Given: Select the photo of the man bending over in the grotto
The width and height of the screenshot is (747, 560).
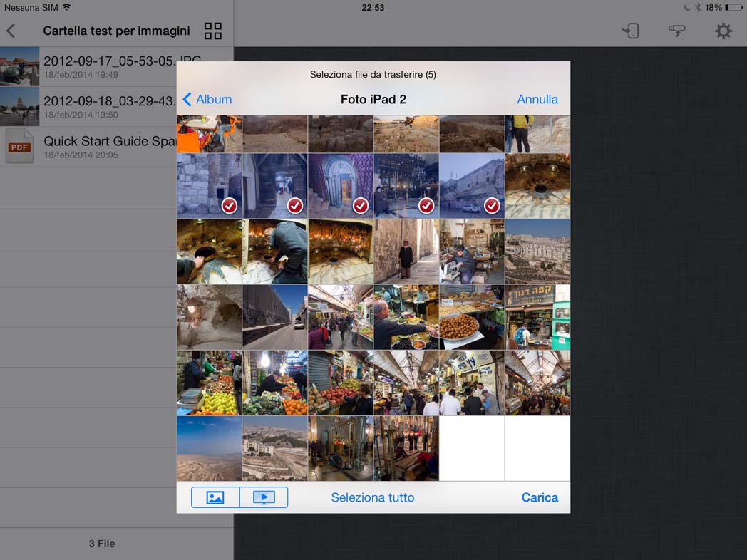Looking at the screenshot, I should coord(275,252).
